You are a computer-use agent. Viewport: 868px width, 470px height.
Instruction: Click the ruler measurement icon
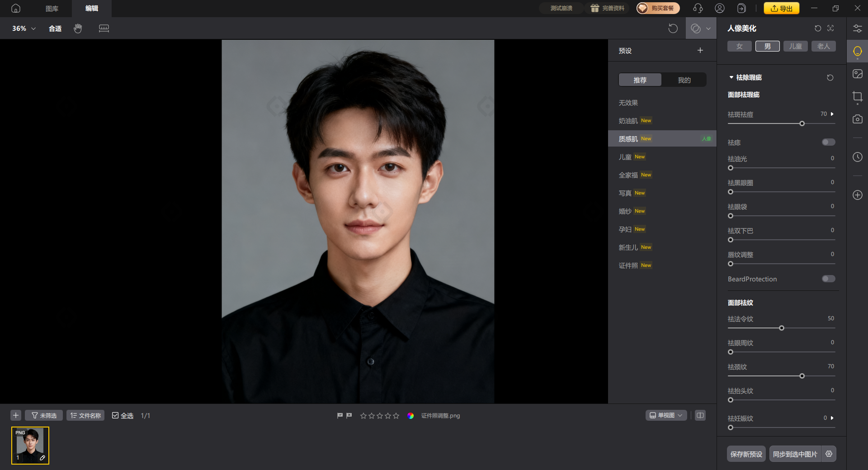coord(104,28)
